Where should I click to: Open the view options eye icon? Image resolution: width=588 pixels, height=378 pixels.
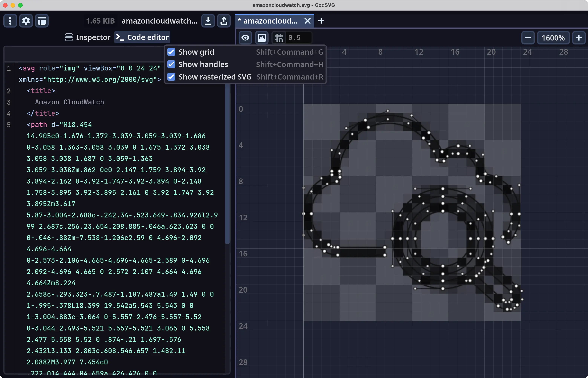245,37
